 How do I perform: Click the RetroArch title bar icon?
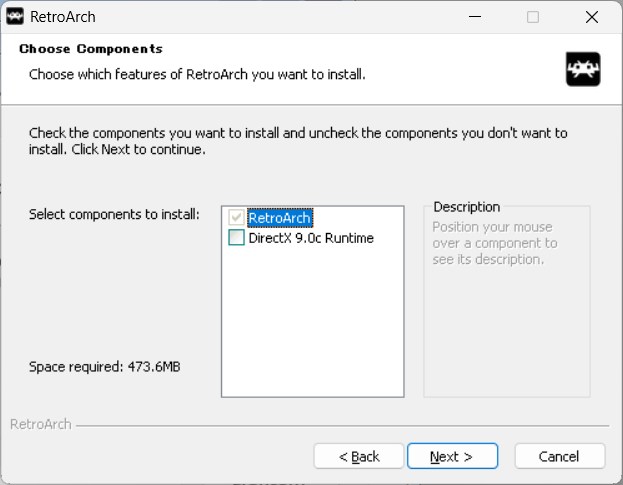pyautogui.click(x=15, y=17)
